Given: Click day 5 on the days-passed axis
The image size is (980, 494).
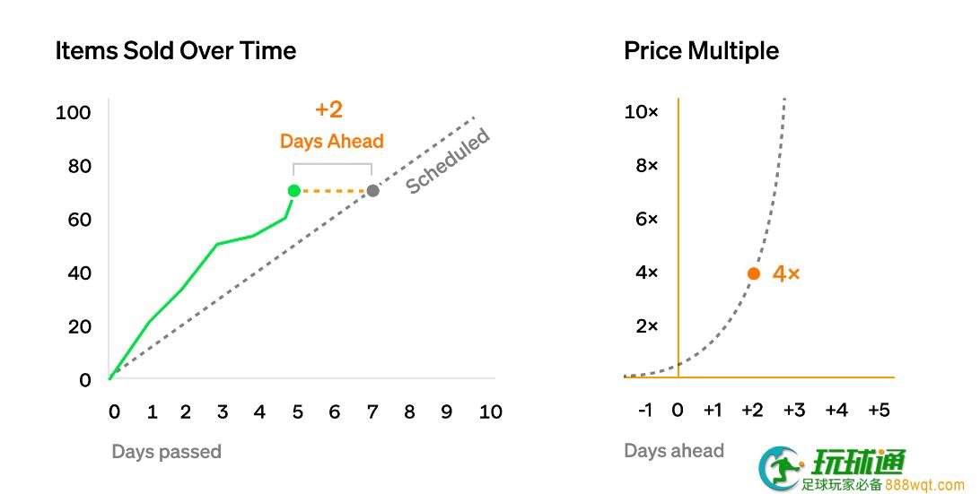Looking at the screenshot, I should pos(298,412).
